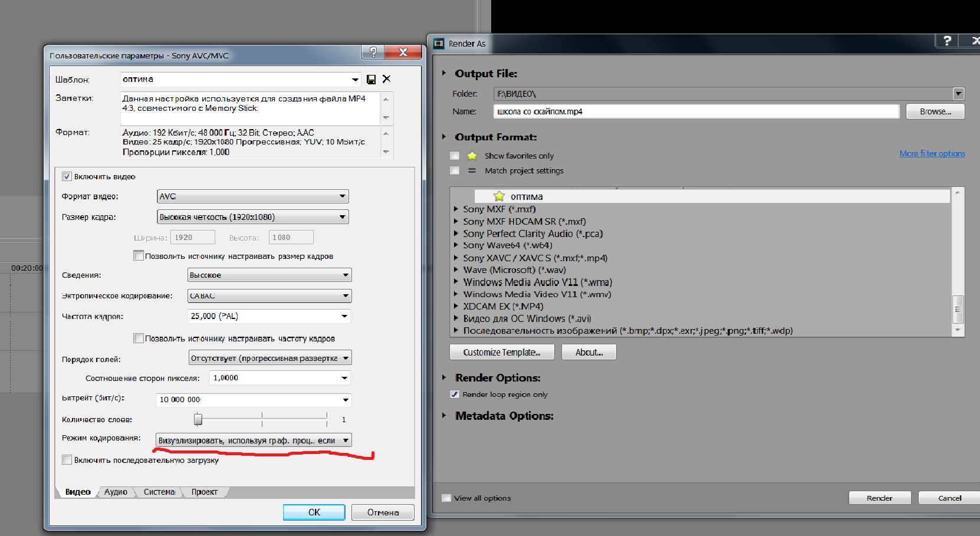This screenshot has height=536, width=980.
Task: Expand the Metadata Options section
Action: [x=444, y=415]
